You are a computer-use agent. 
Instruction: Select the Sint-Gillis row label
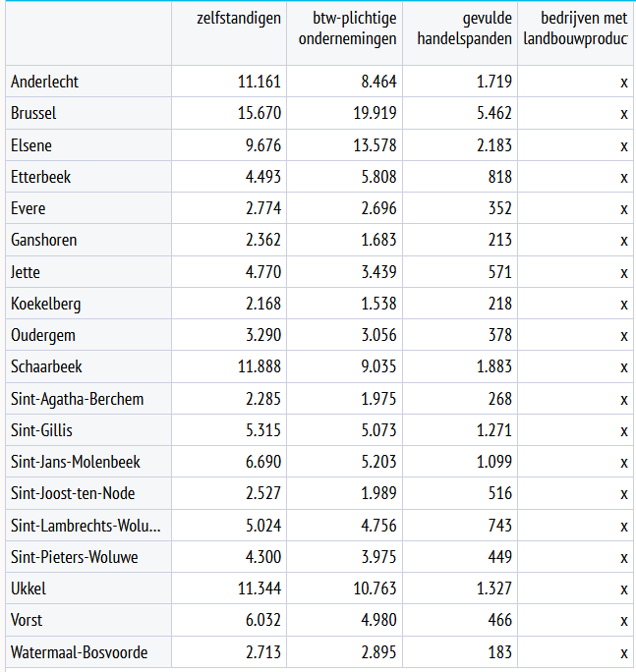[x=42, y=430]
